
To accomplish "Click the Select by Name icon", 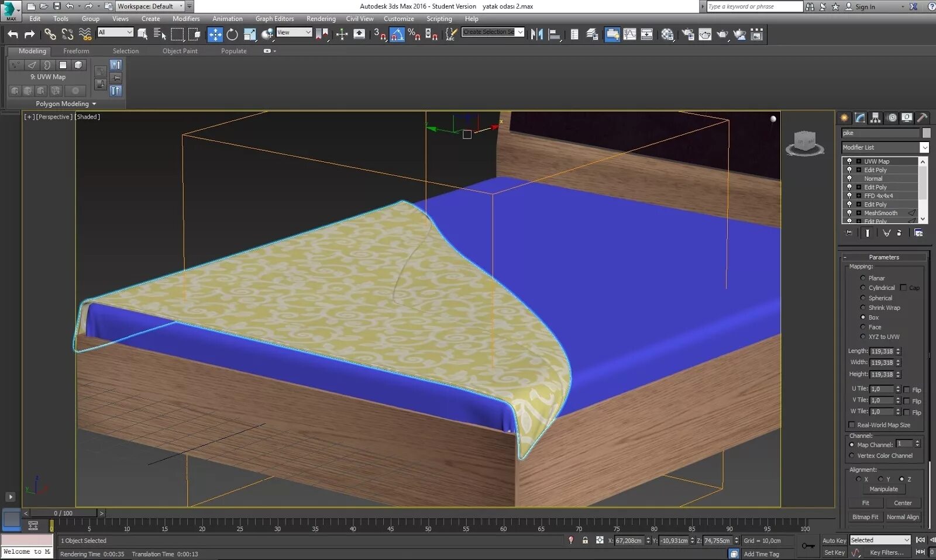I will (160, 34).
